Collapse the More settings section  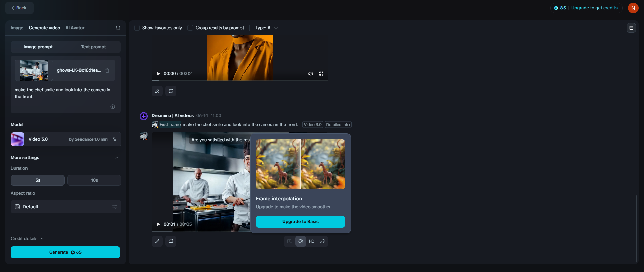tap(117, 158)
